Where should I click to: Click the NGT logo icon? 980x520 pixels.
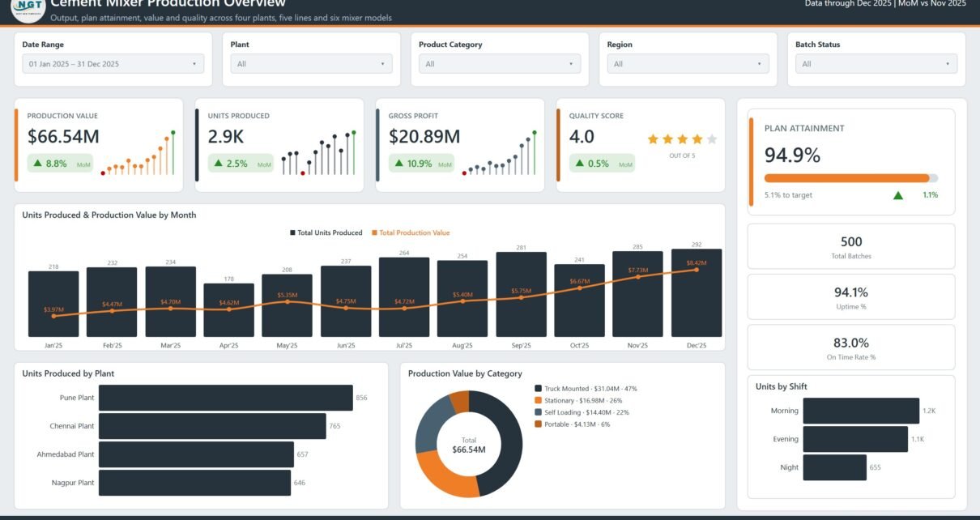(x=26, y=10)
